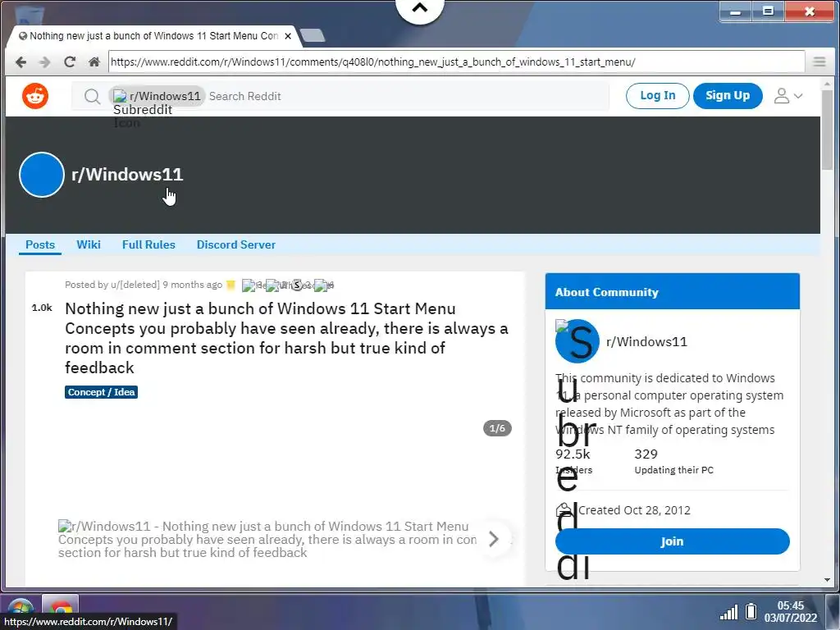Screen dimensions: 840x630
Task: Open the user account dropdown
Action: click(x=788, y=96)
